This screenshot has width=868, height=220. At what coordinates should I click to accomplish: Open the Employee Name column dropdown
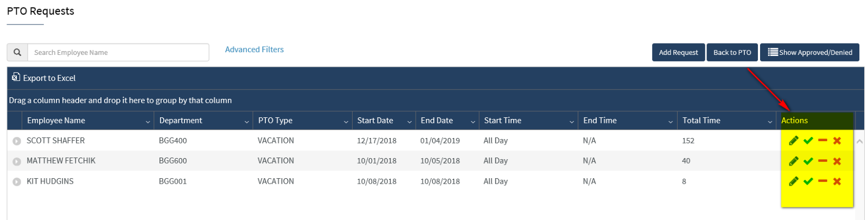148,122
